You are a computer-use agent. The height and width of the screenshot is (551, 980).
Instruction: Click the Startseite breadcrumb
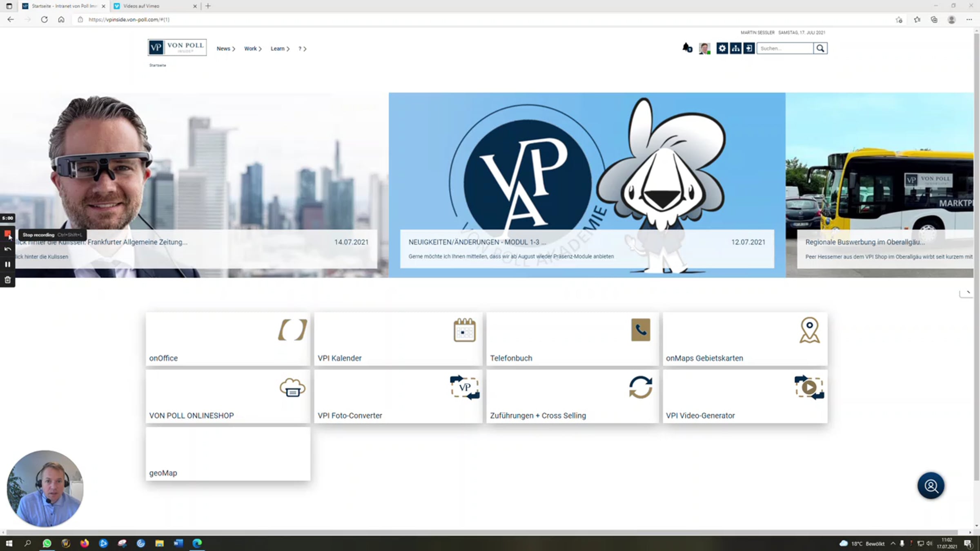point(158,65)
